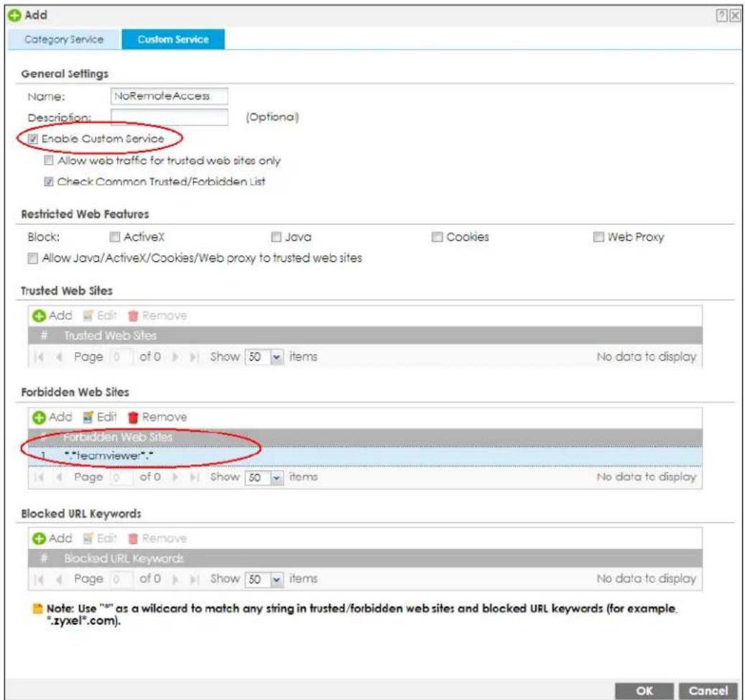Edit the selected forbidden web site
Image resolution: width=745 pixels, height=700 pixels.
[x=100, y=418]
